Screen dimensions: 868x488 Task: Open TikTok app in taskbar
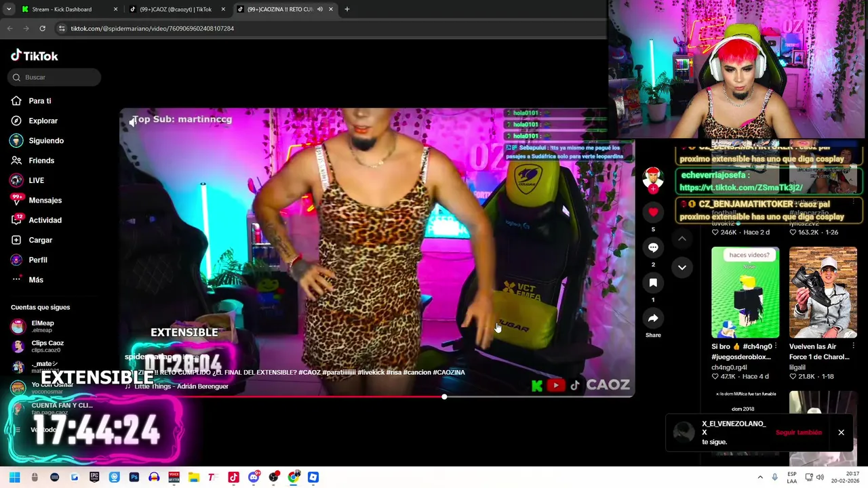pos(233,477)
